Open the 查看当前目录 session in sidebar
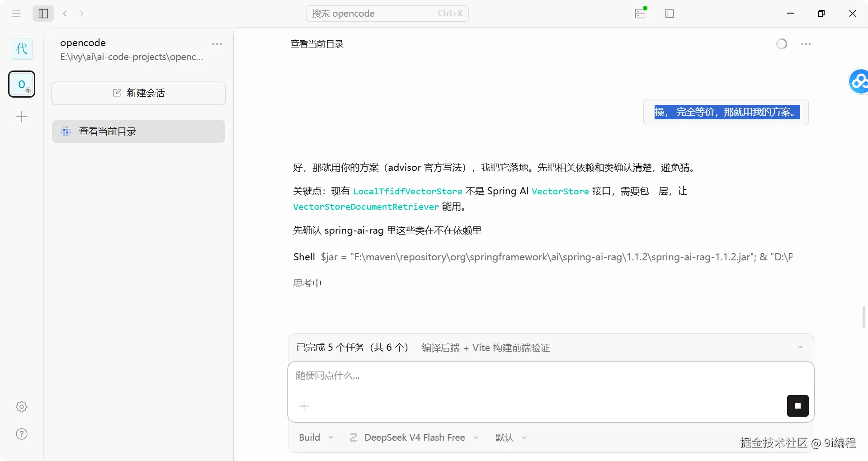868x461 pixels. [x=138, y=132]
